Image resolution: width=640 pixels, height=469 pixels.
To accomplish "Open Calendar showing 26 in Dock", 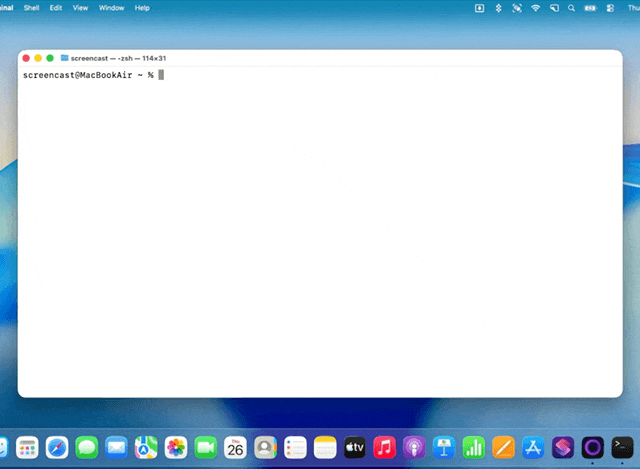I will (x=236, y=447).
